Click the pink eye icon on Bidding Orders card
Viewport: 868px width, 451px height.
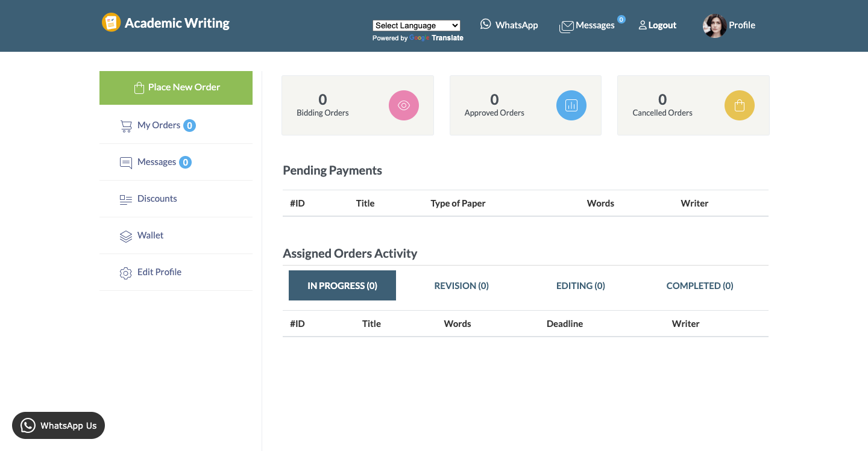tap(403, 105)
